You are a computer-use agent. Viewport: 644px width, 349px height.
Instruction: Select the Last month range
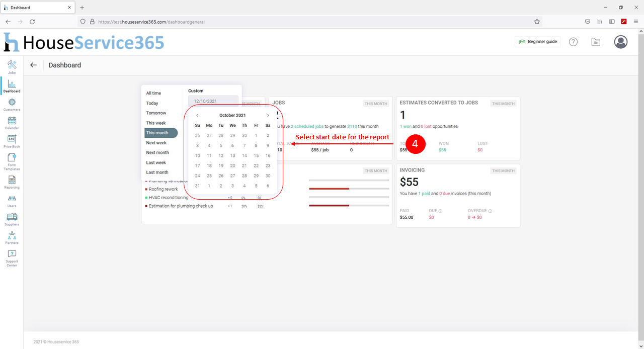pos(157,172)
